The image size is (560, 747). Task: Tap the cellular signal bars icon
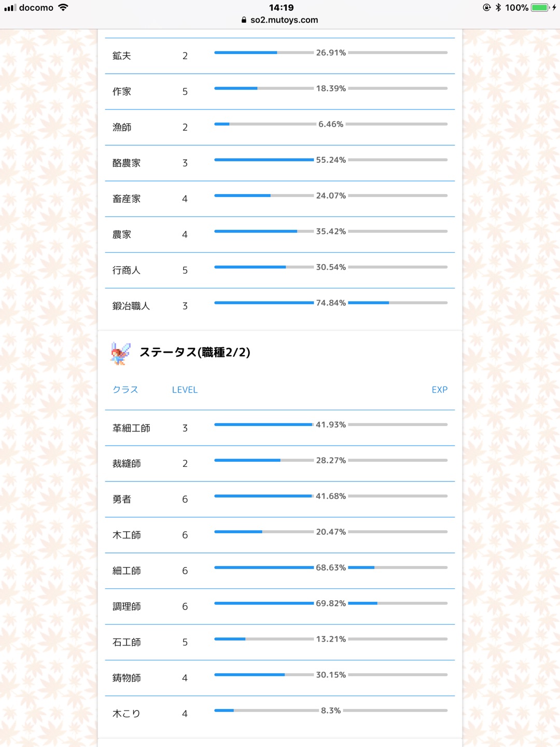10,8
